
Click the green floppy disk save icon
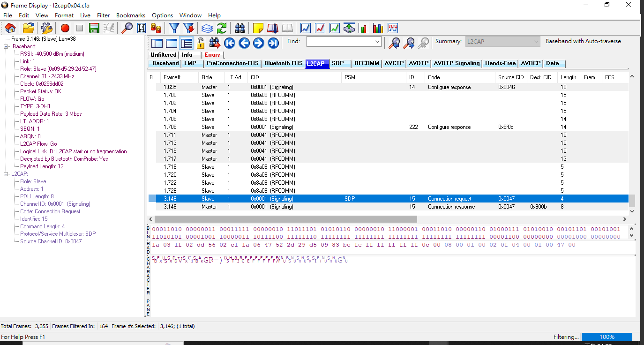[x=94, y=28]
